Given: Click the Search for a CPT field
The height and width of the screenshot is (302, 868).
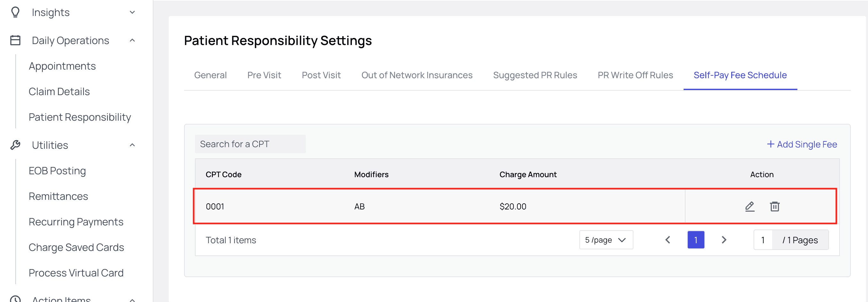Looking at the screenshot, I should tap(250, 144).
